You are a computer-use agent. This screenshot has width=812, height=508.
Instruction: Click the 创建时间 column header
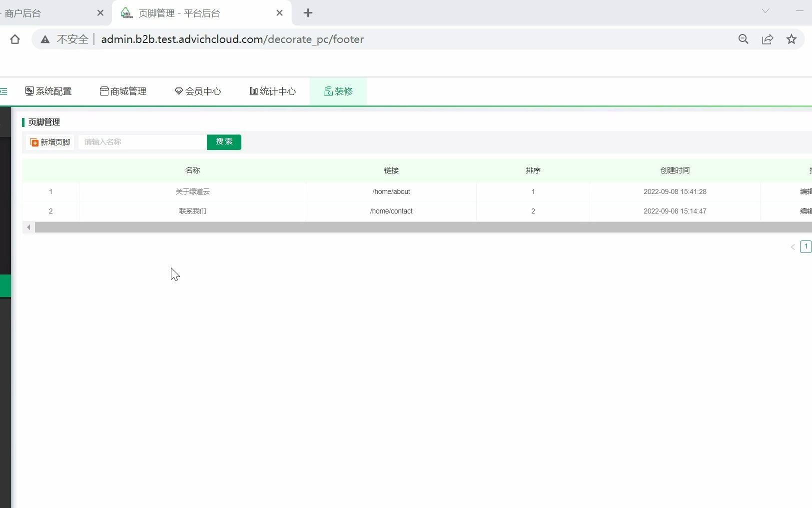point(675,170)
